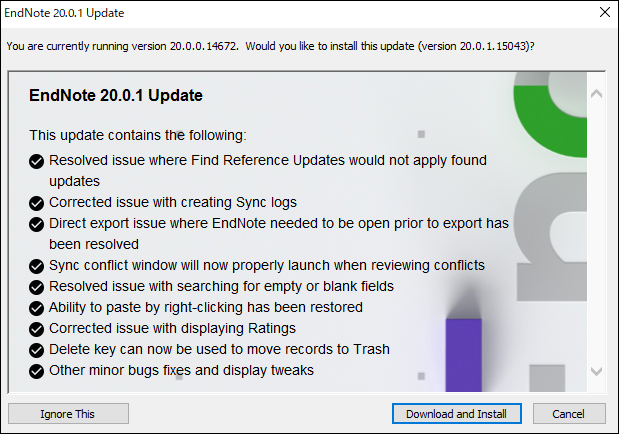The width and height of the screenshot is (619, 434).
Task: Click the current version message text
Action: (x=270, y=46)
